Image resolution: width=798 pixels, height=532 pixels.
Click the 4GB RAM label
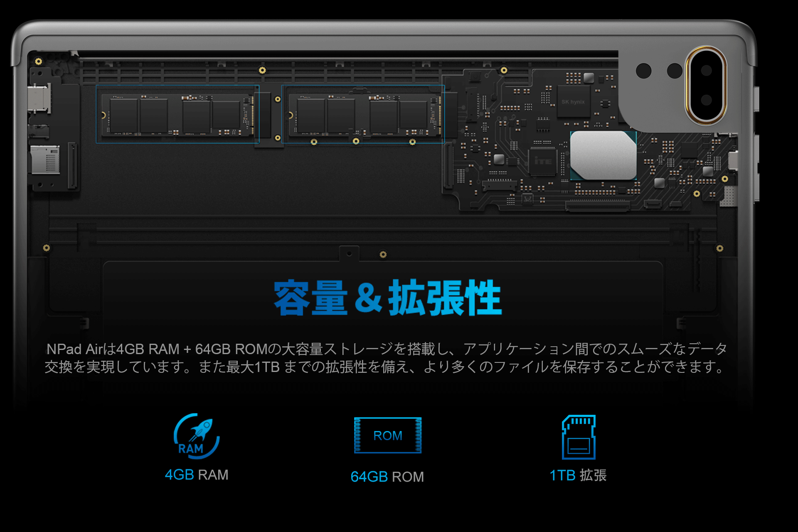click(197, 475)
